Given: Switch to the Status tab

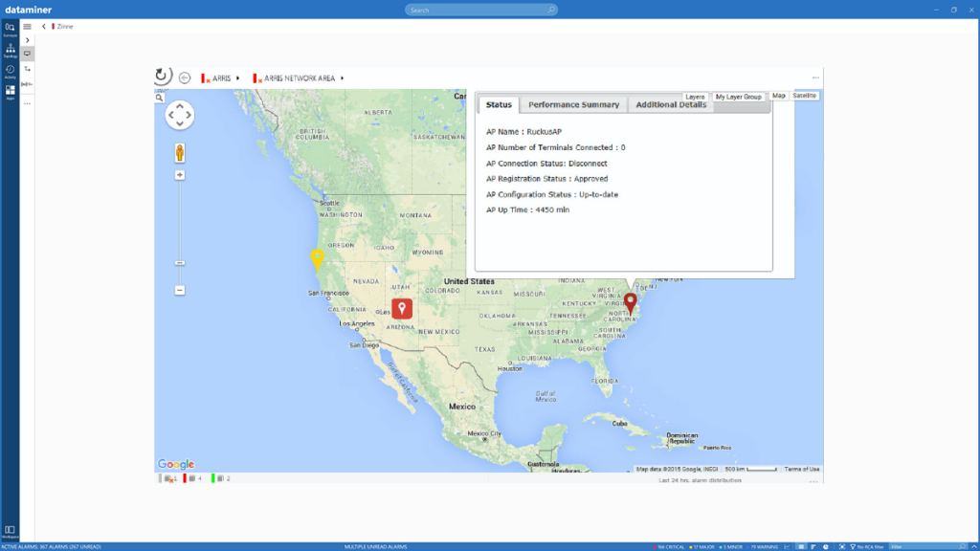Looking at the screenshot, I should (499, 105).
